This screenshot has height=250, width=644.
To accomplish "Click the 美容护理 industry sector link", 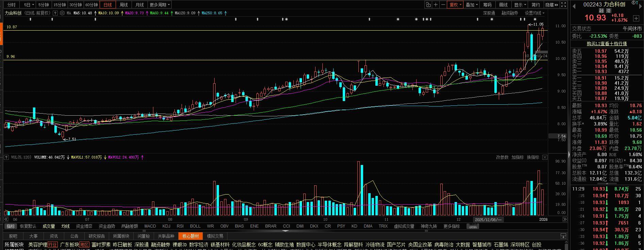I will click(x=38, y=245).
